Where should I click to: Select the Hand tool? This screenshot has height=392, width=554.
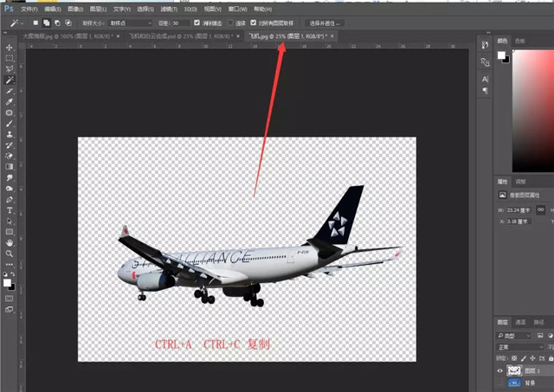click(x=10, y=242)
